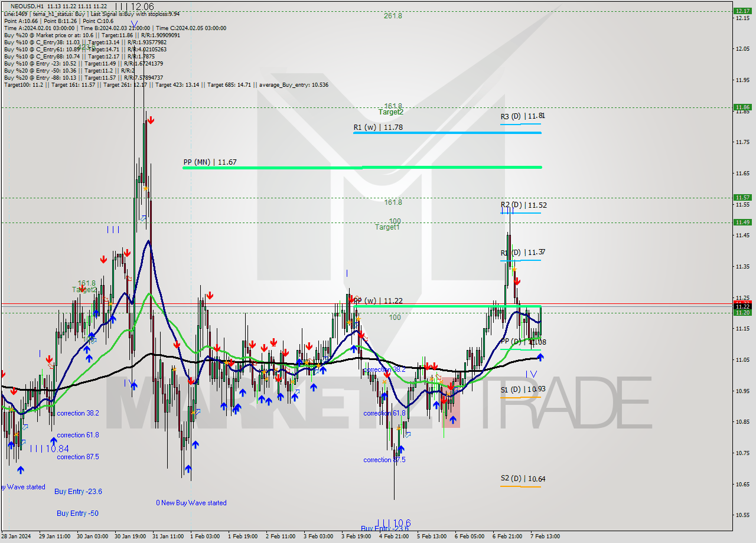This screenshot has height=543, width=756.
Task: Click the R3 (D) | 11.81 label
Action: (523, 116)
